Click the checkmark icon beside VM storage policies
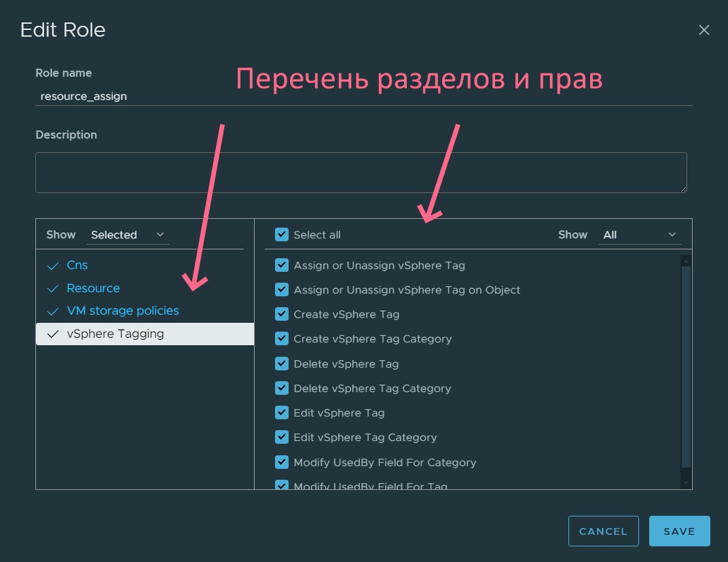 tap(53, 311)
